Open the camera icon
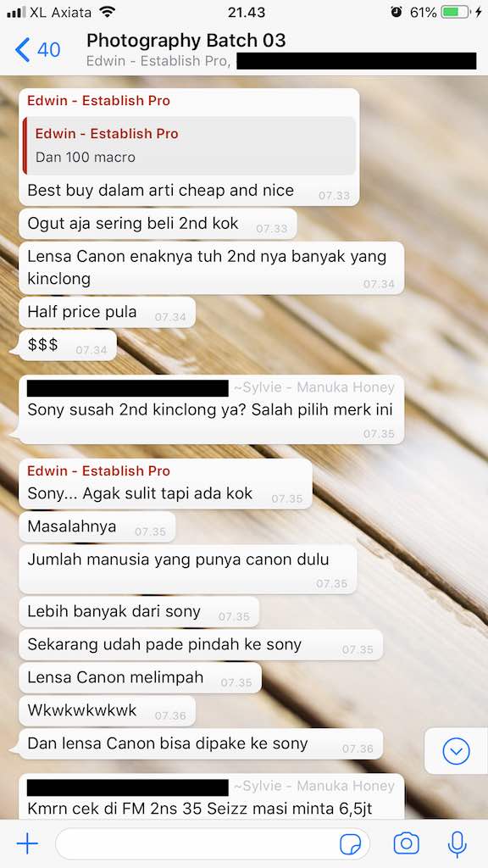488x868 pixels. [x=406, y=843]
